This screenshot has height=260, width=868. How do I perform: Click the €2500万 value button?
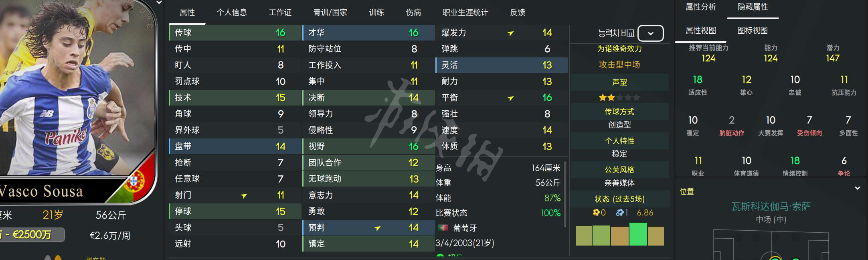point(31,235)
